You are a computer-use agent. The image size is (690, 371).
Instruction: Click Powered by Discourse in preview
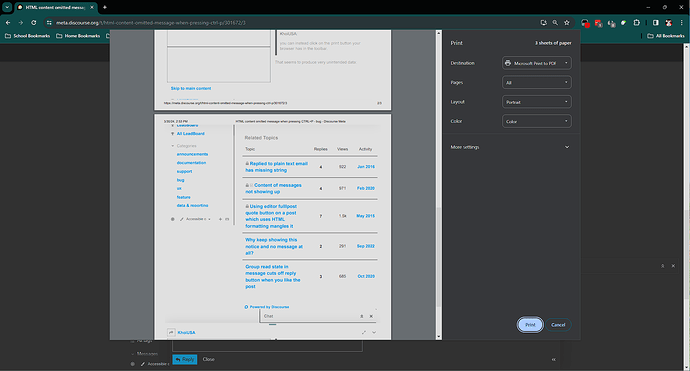[267, 307]
